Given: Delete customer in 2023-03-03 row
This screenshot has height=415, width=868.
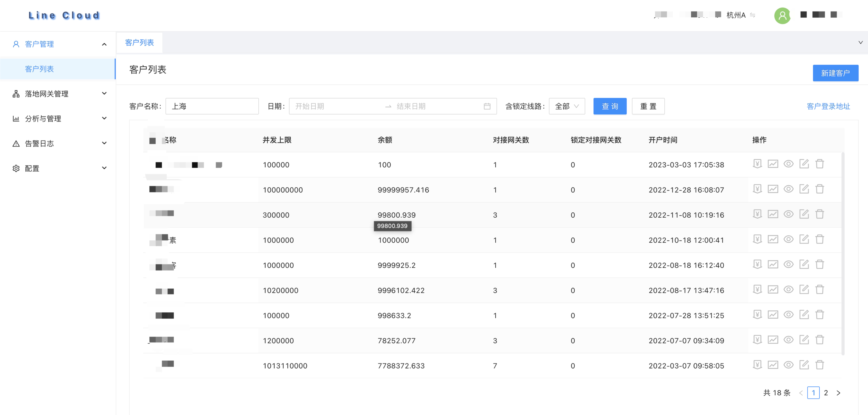Looking at the screenshot, I should 819,164.
